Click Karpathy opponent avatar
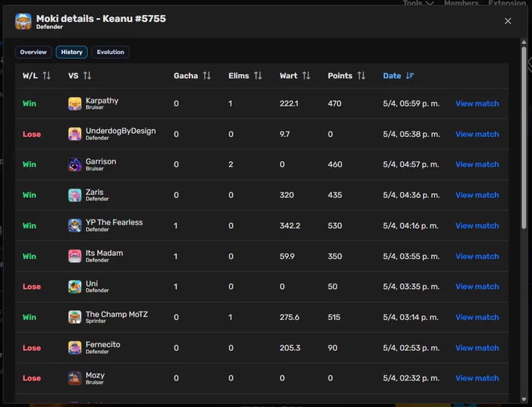The image size is (532, 407). tap(74, 103)
